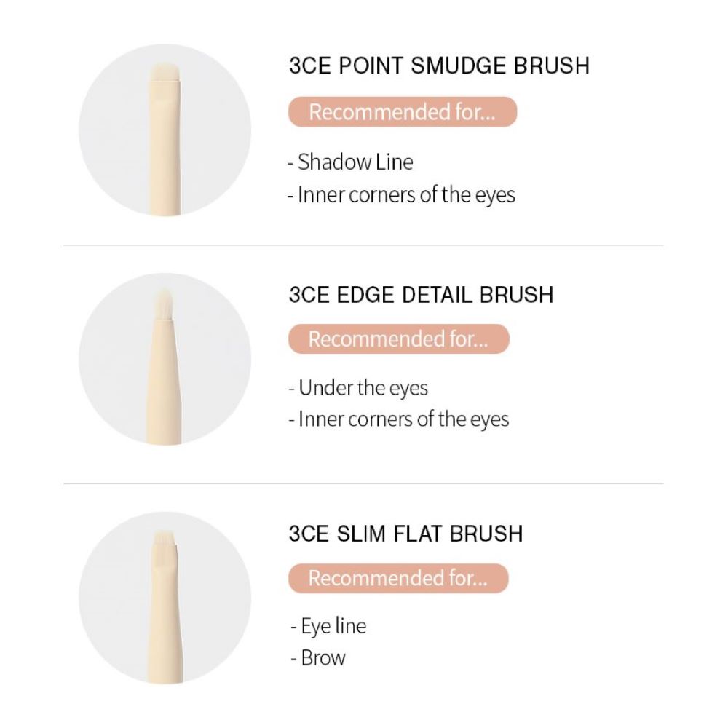
Task: Click the divider line above Slim Flat section
Action: tap(363, 483)
